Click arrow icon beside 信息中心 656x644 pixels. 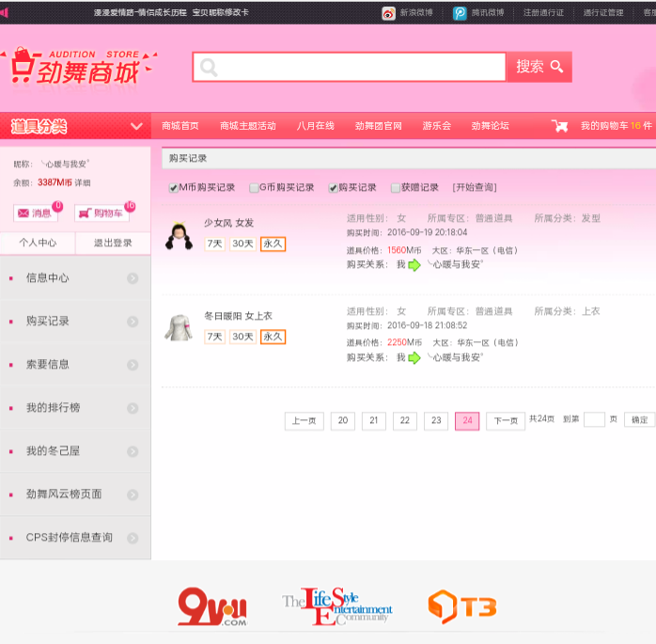click(133, 278)
